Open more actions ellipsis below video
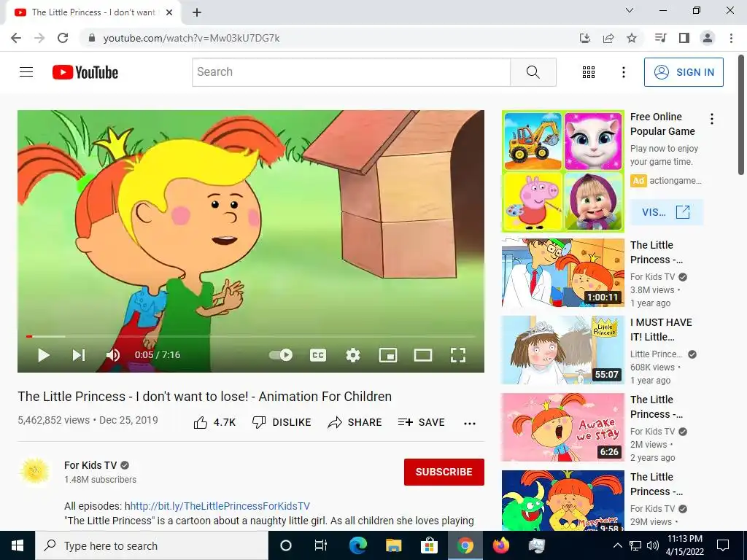Screen dimensions: 747x560 (470, 424)
